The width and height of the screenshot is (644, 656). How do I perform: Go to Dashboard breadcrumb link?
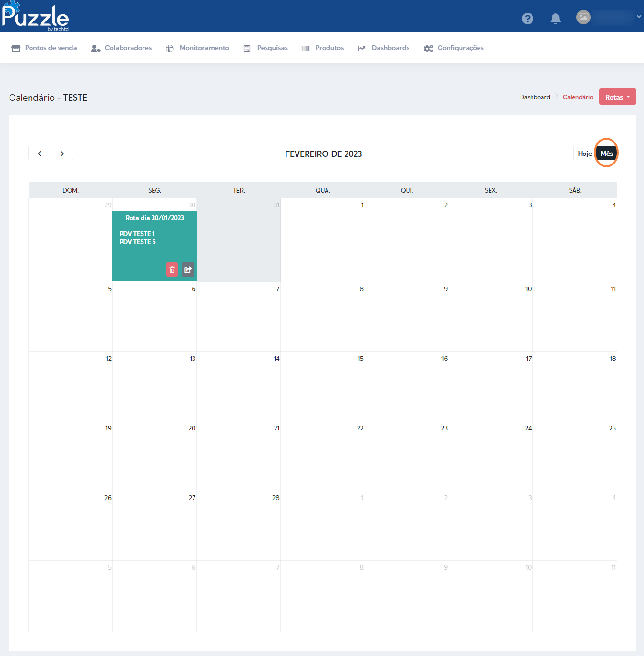(535, 97)
